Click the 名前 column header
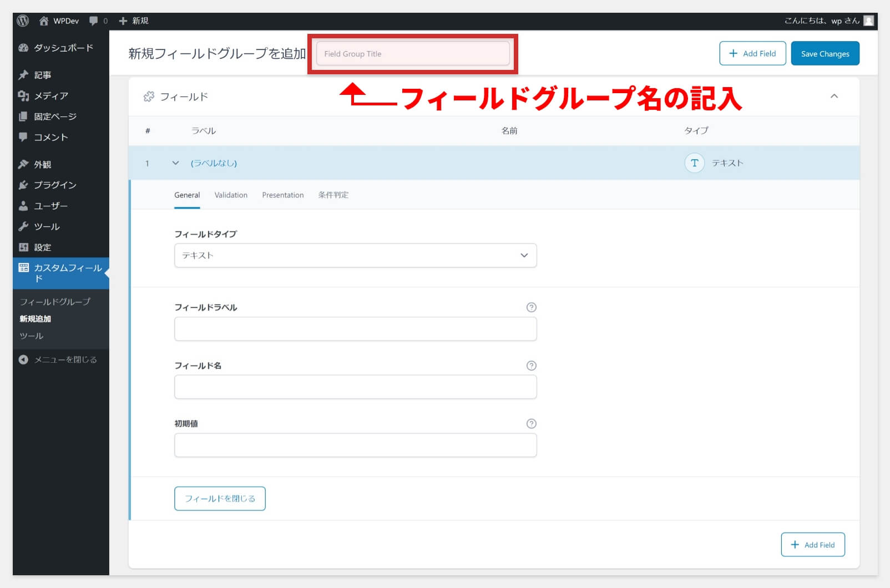890x588 pixels. [x=509, y=131]
